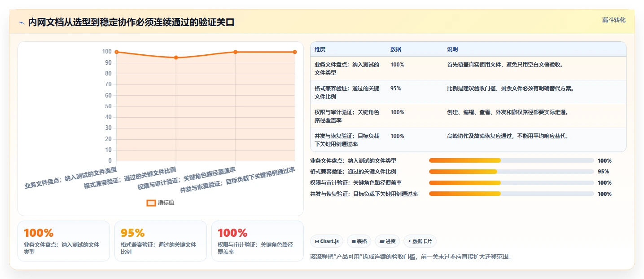Viewport: 644px width, 279px height.
Task: Click the 权限与审计验证 progress bar
Action: (x=512, y=182)
